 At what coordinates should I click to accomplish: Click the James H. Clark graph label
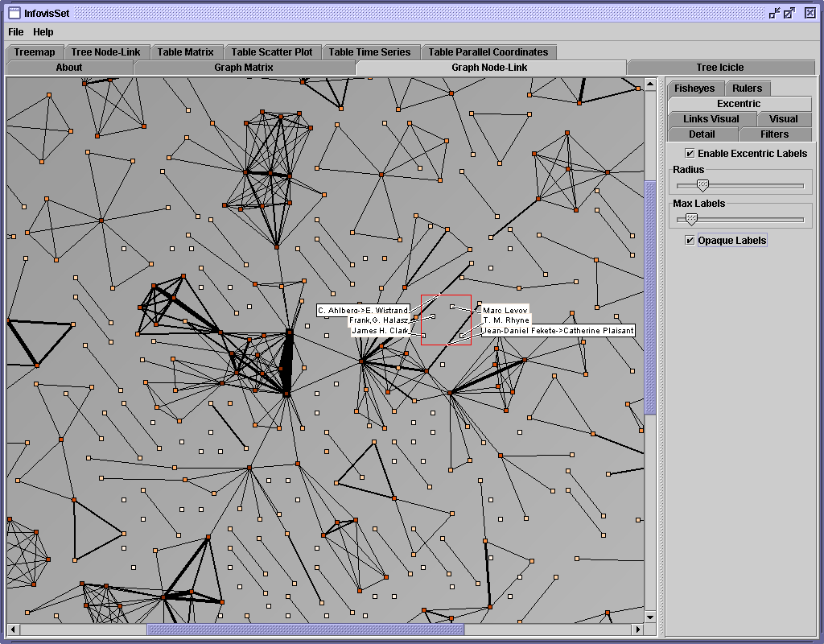pos(381,331)
